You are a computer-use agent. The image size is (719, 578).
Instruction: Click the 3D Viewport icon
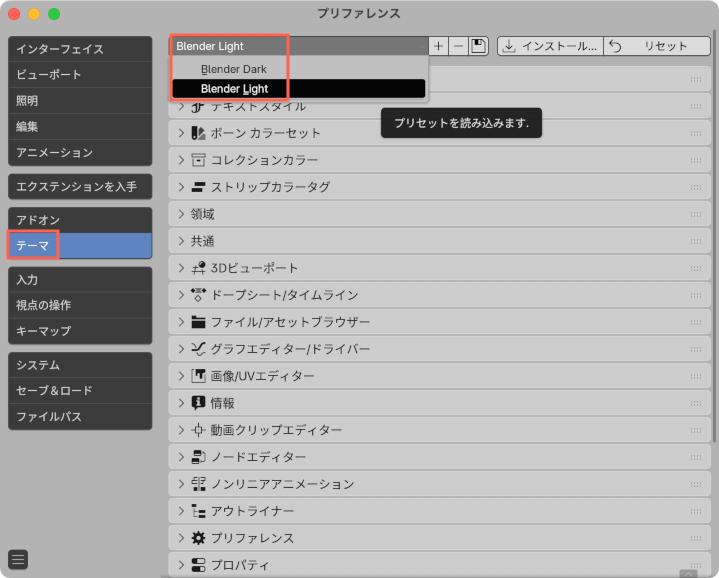198,268
